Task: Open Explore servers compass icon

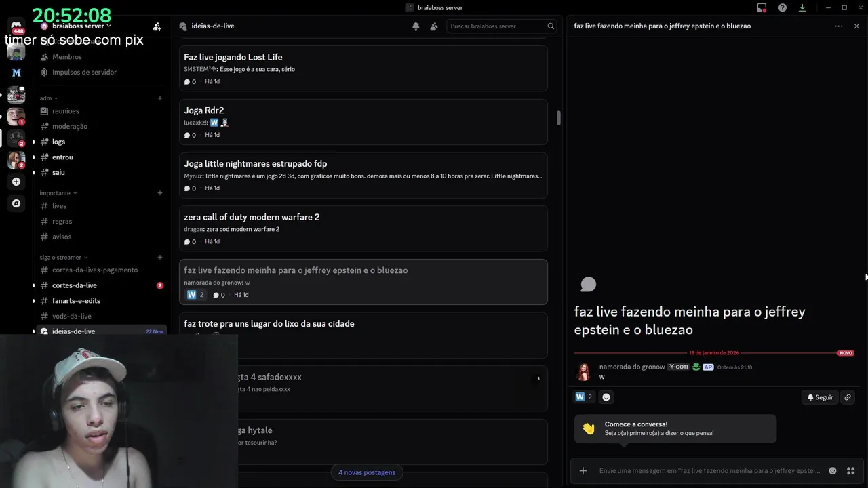Action: (16, 203)
